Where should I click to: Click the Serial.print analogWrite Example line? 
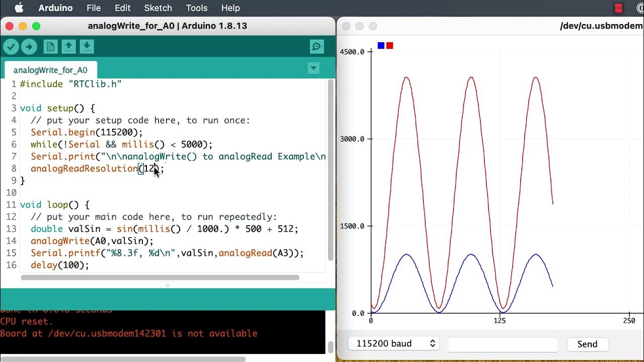click(178, 156)
